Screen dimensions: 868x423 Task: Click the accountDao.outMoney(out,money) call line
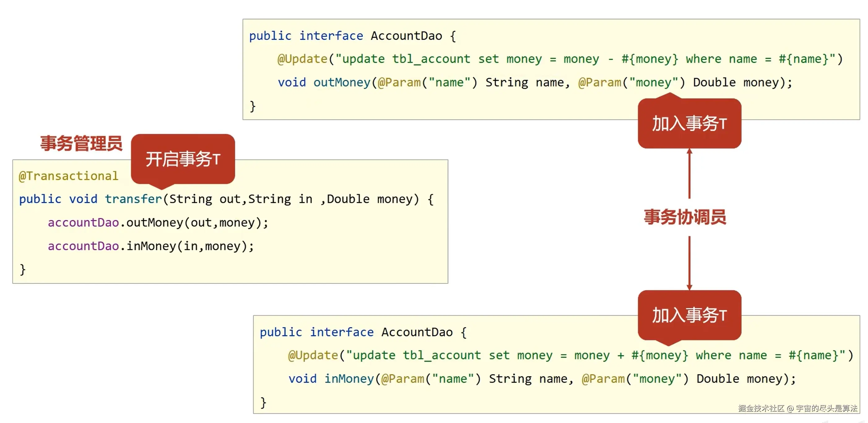[x=158, y=223]
